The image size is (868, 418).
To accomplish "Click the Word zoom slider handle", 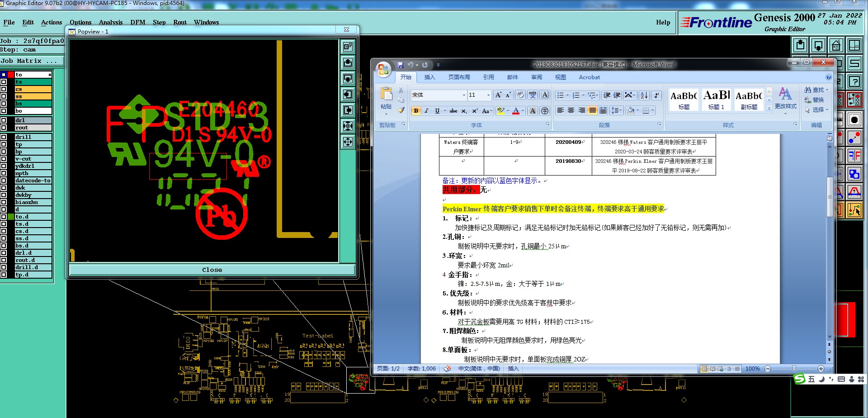I will click(794, 369).
